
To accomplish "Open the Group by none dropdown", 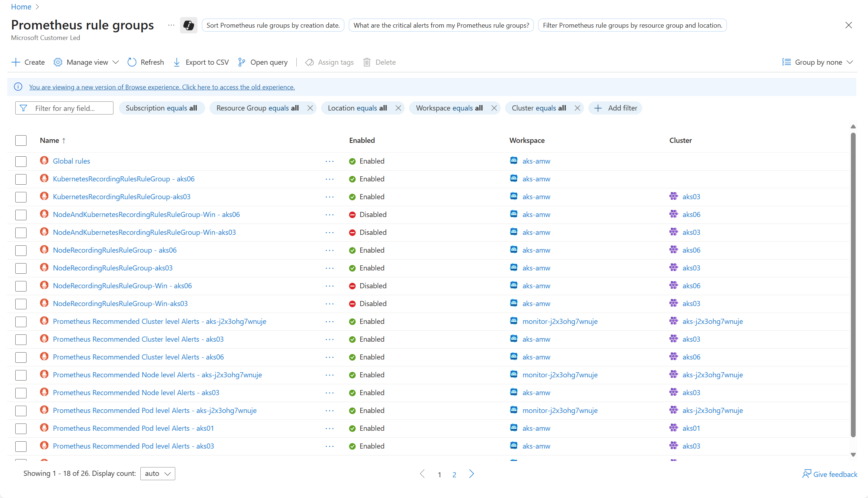I will 818,62.
